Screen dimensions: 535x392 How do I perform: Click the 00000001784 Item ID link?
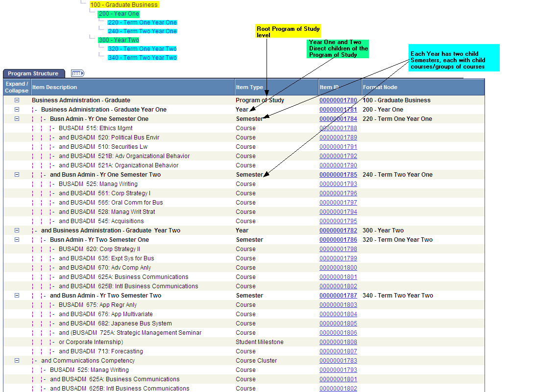pyautogui.click(x=338, y=118)
